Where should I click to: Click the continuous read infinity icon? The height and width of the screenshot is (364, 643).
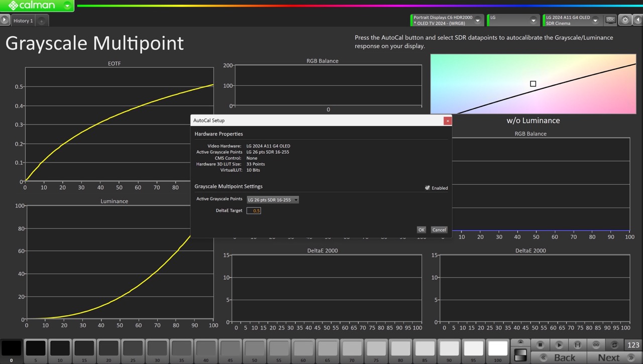coord(596,345)
